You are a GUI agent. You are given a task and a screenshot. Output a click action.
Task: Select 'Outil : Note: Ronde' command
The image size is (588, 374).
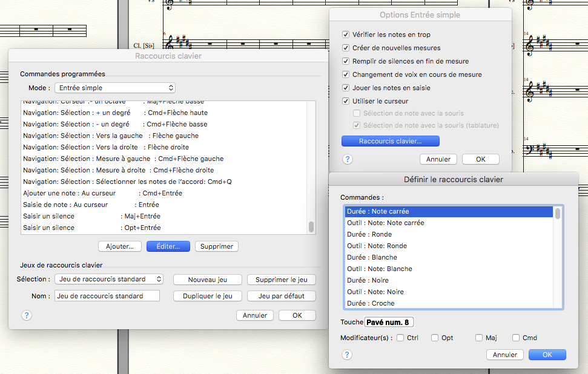click(x=377, y=246)
